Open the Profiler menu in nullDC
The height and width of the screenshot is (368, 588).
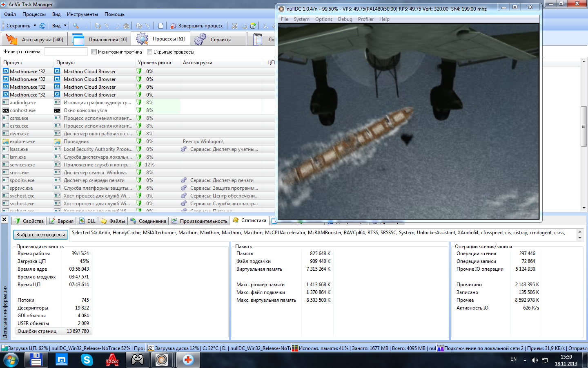[365, 19]
